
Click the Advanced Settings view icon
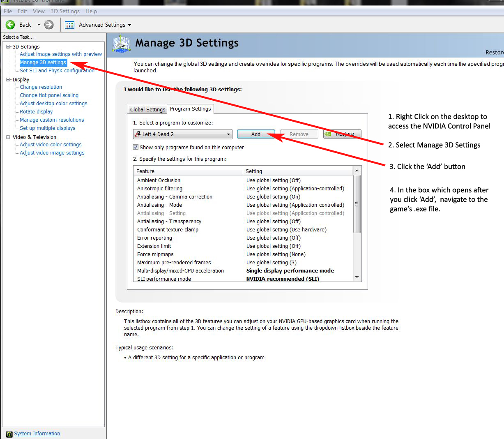(70, 25)
